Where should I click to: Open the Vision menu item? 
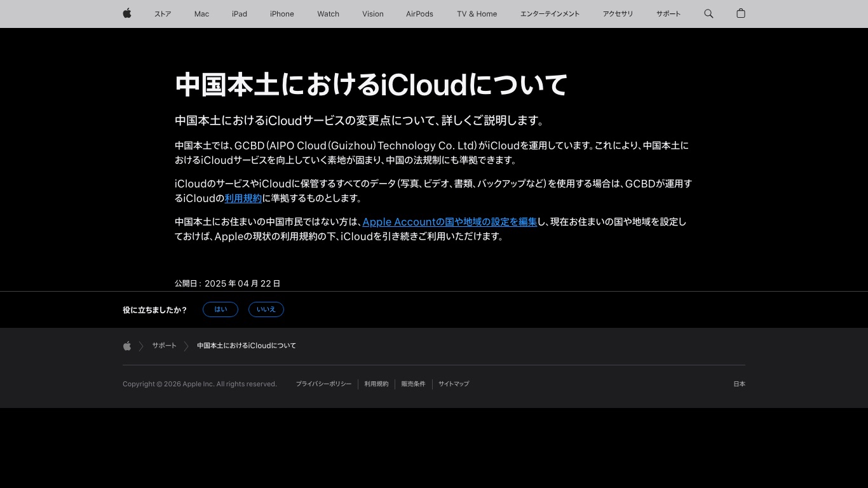point(373,14)
